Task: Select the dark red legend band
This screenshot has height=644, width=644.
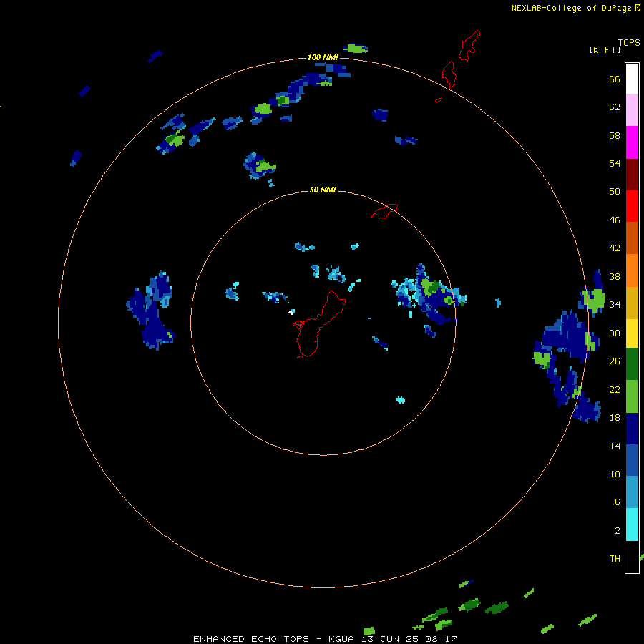Action: pos(632,174)
